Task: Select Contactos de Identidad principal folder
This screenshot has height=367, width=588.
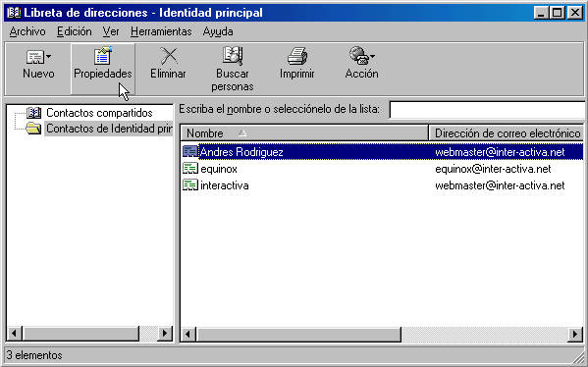Action: (109, 129)
